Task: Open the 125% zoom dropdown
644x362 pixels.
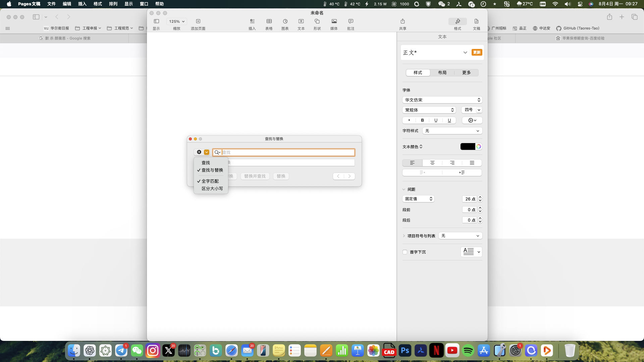Action: tap(177, 21)
